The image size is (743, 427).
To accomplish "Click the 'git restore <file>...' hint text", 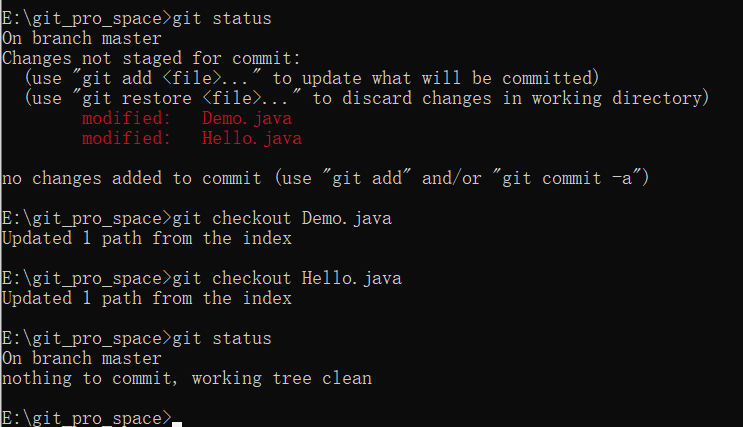I will 191,98.
